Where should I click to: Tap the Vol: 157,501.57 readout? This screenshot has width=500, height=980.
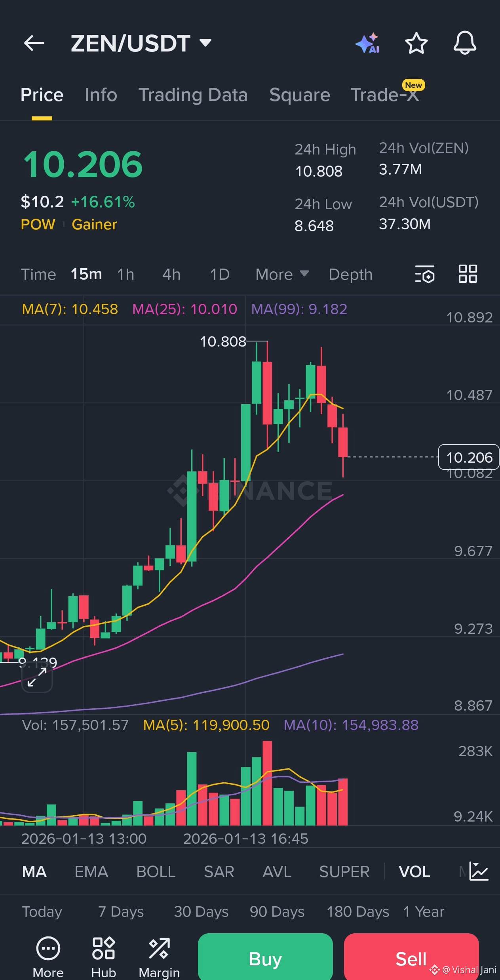[75, 725]
